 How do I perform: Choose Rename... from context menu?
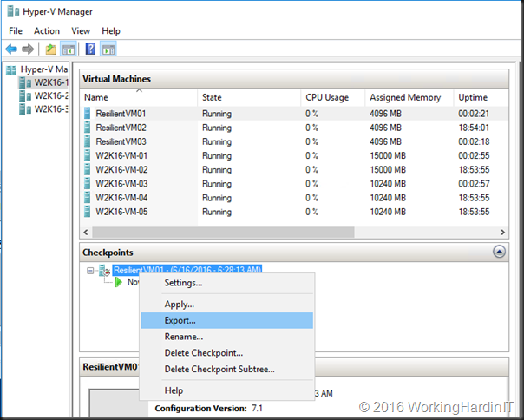click(227, 337)
